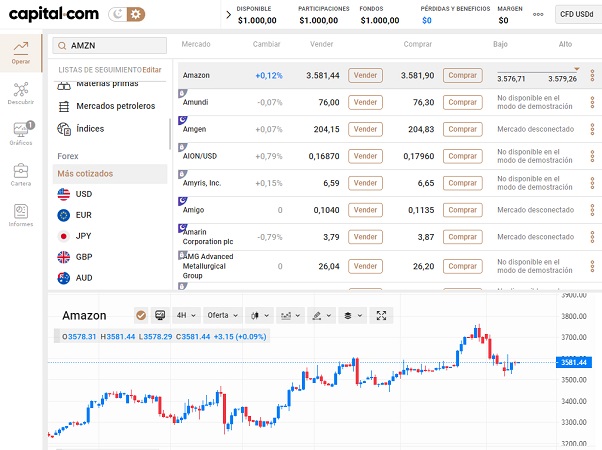Sort by Alto column header
This screenshot has width=602, height=450.
tap(565, 44)
